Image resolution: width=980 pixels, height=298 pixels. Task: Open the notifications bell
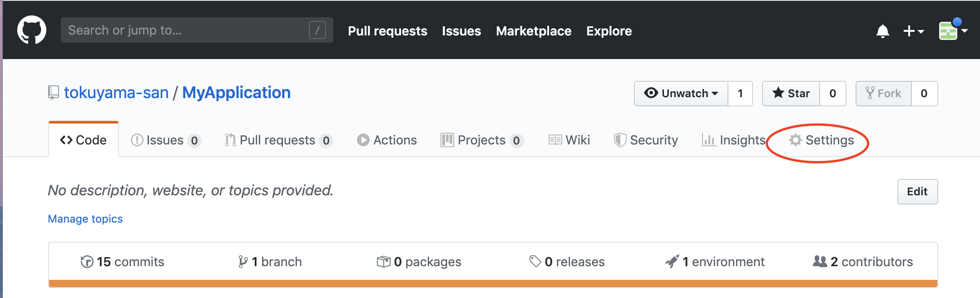(882, 31)
